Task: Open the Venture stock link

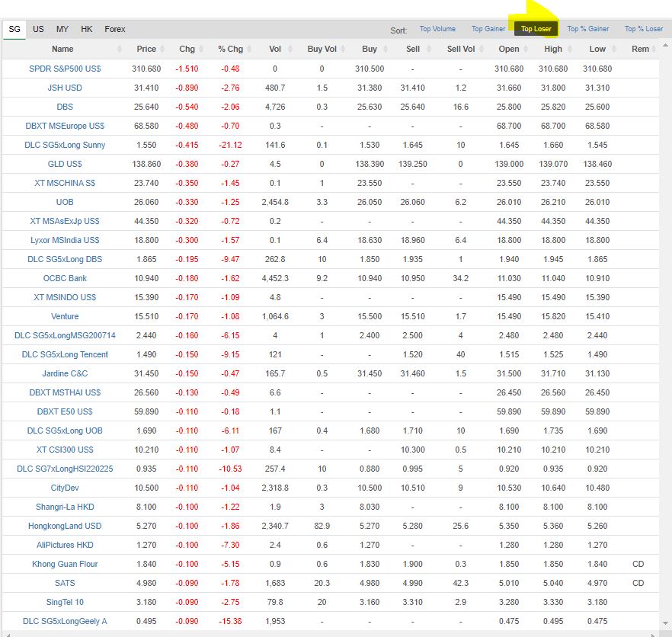Action: (65, 316)
